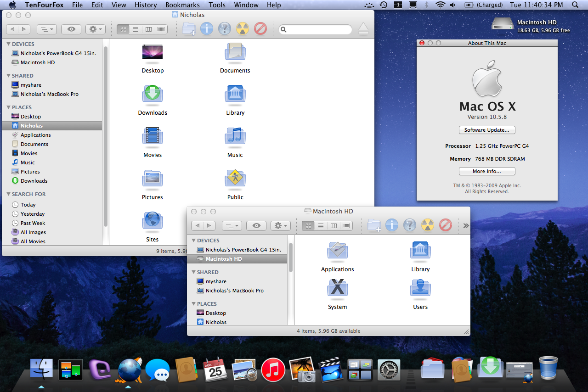Open the Trash in the Dock
This screenshot has width=588, height=392.
tap(548, 368)
